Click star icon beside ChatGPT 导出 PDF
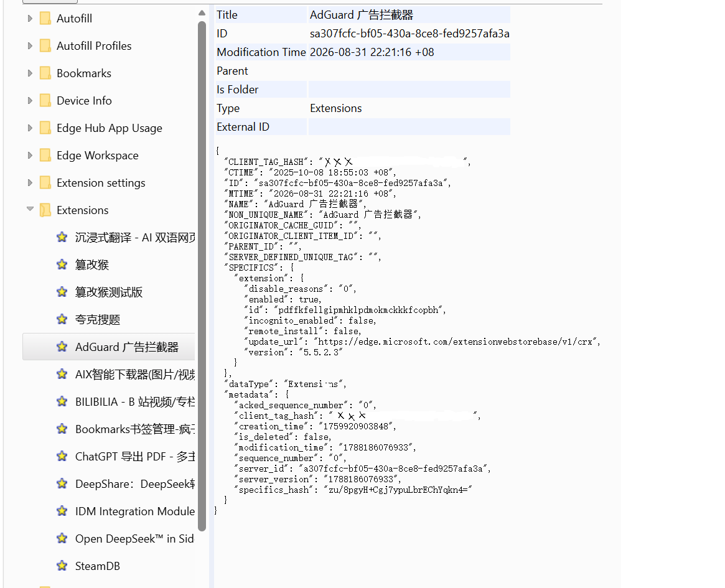The image size is (725, 588). 62,456
